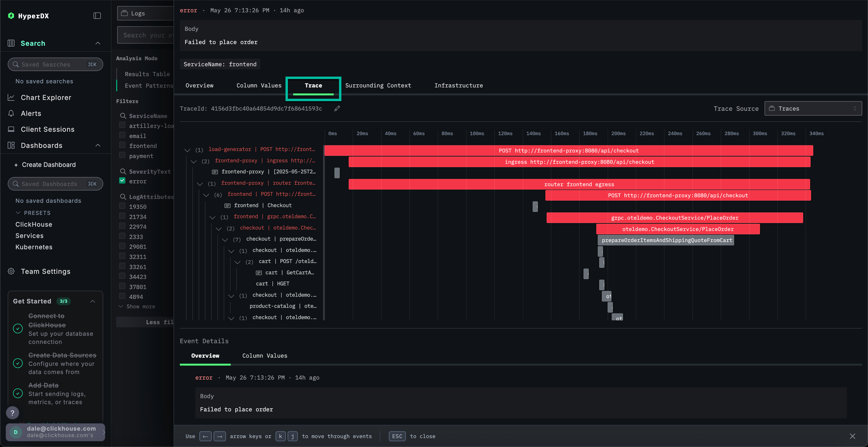
Task: Close the event panel with X icon
Action: (x=852, y=436)
